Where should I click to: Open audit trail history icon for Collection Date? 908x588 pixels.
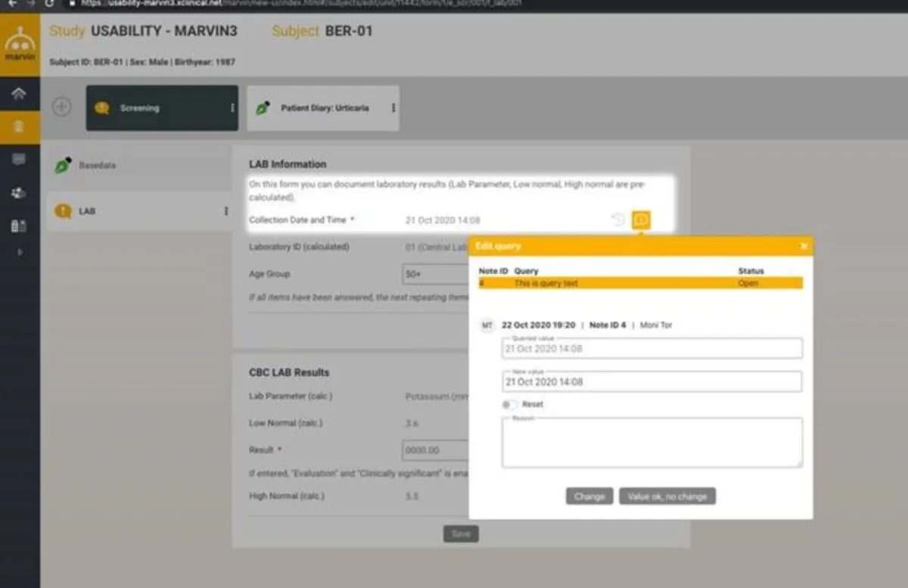coord(617,220)
